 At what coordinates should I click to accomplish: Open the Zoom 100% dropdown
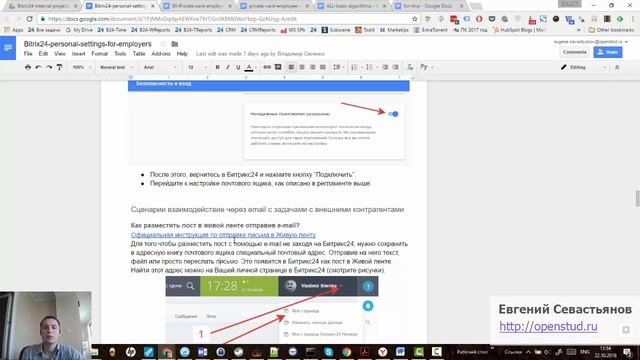[x=82, y=67]
